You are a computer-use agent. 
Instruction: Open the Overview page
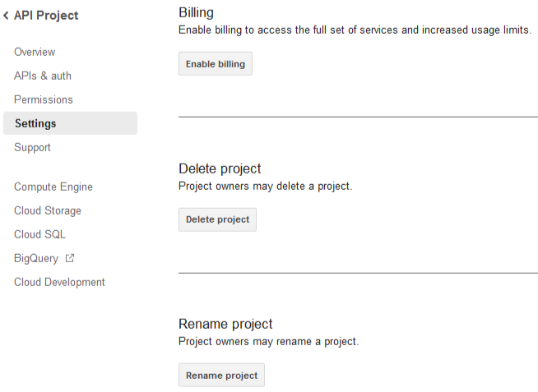pyautogui.click(x=35, y=52)
